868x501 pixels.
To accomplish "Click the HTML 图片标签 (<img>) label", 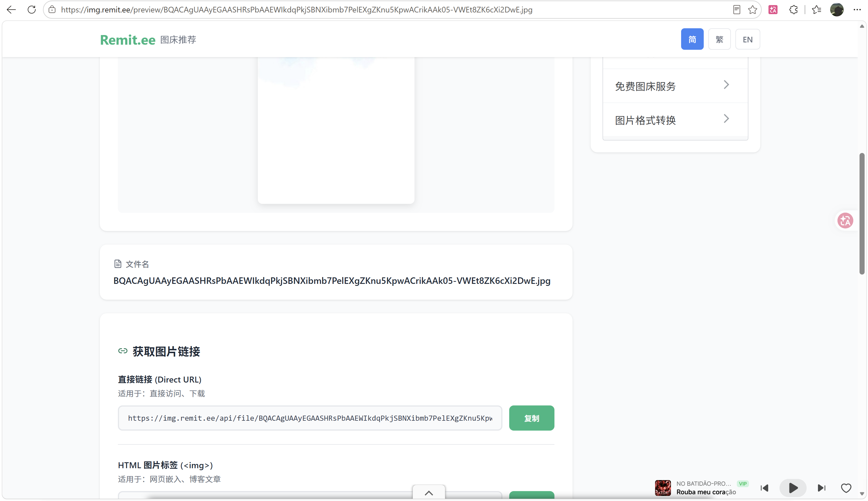I will 165,465.
